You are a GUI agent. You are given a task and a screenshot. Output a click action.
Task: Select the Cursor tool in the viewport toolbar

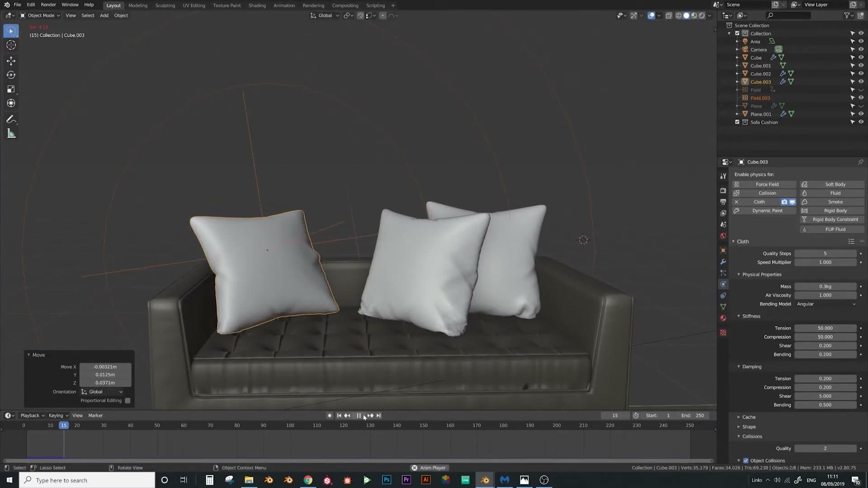click(x=11, y=45)
